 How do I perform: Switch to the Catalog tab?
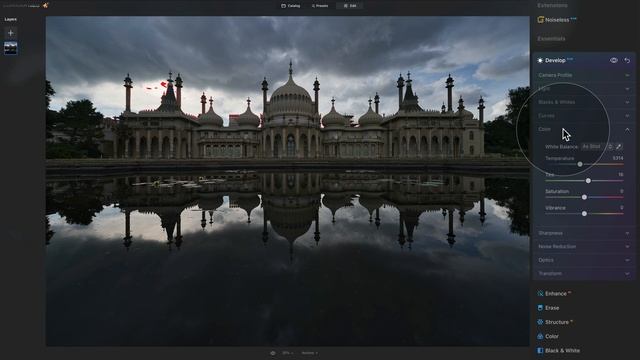(291, 6)
